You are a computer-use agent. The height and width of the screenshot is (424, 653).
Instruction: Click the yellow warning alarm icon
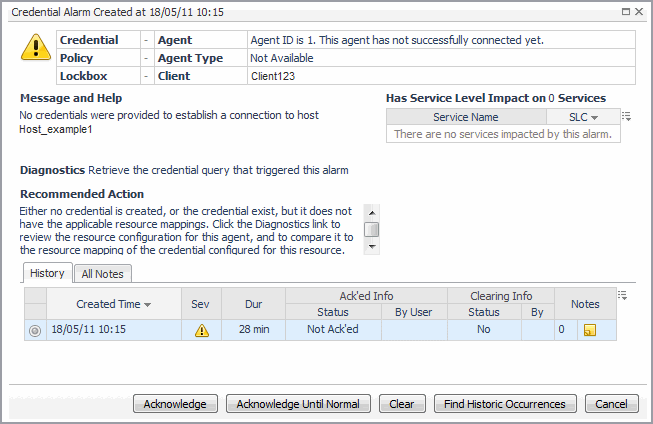click(36, 47)
